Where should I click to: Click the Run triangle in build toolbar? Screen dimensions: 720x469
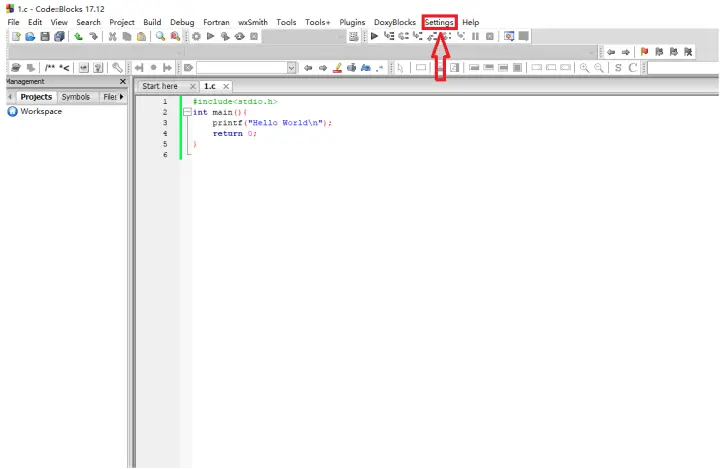click(x=211, y=36)
